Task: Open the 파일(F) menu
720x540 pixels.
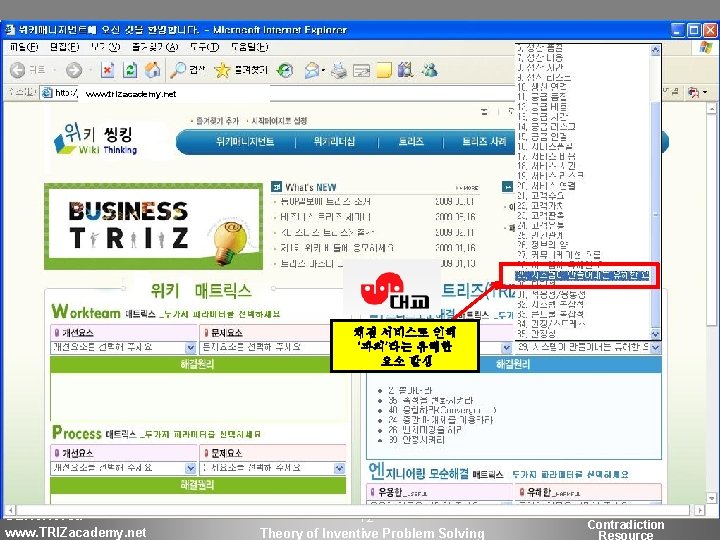Action: [x=23, y=47]
